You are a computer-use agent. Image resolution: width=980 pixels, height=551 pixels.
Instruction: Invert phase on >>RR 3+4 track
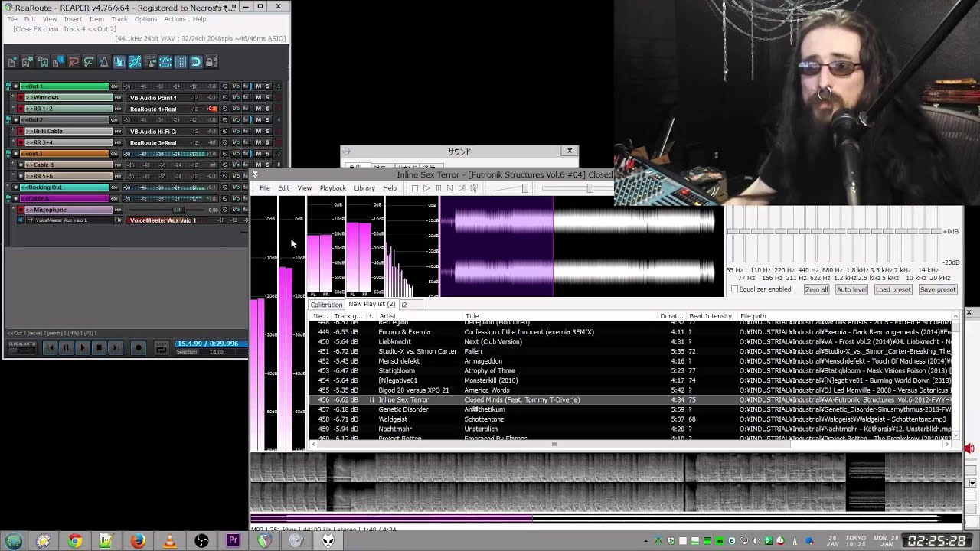point(224,142)
